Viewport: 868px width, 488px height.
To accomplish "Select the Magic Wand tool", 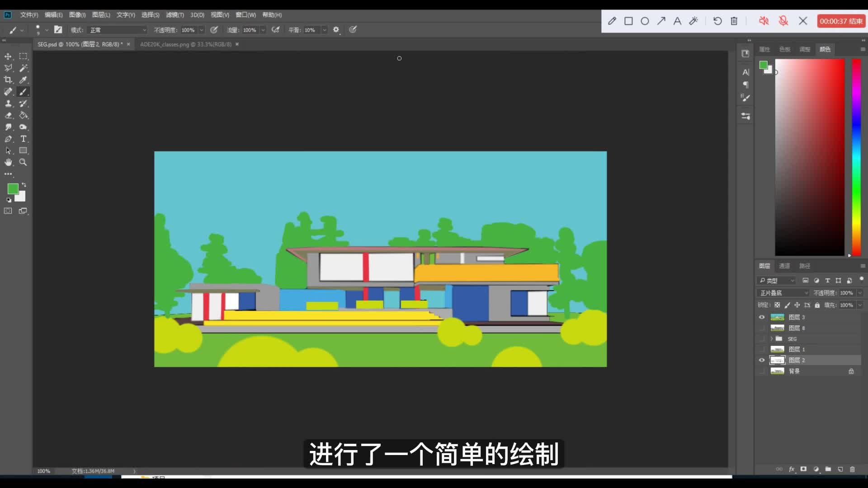I will click(24, 68).
